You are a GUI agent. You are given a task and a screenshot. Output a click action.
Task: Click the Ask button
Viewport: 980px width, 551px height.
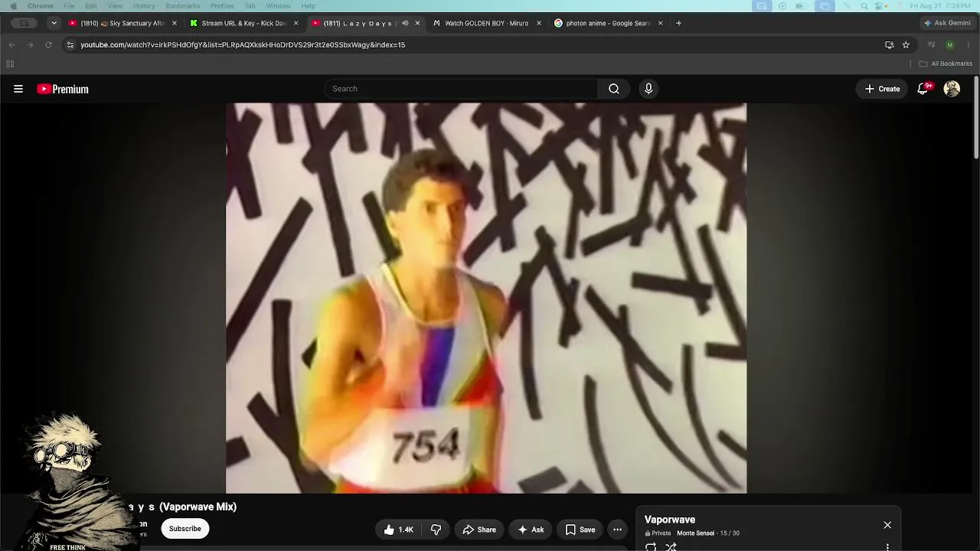531,530
